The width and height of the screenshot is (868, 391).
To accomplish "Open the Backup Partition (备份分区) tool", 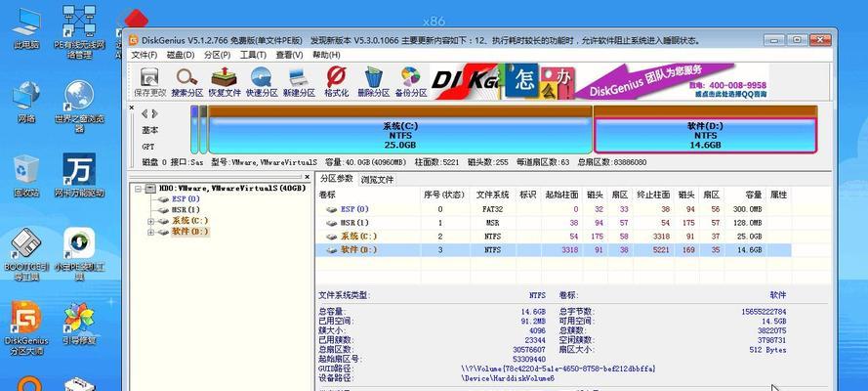I will 411,82.
